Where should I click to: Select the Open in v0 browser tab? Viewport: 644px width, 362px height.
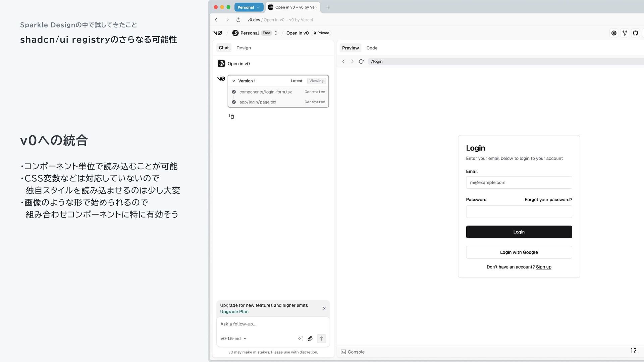click(x=293, y=7)
